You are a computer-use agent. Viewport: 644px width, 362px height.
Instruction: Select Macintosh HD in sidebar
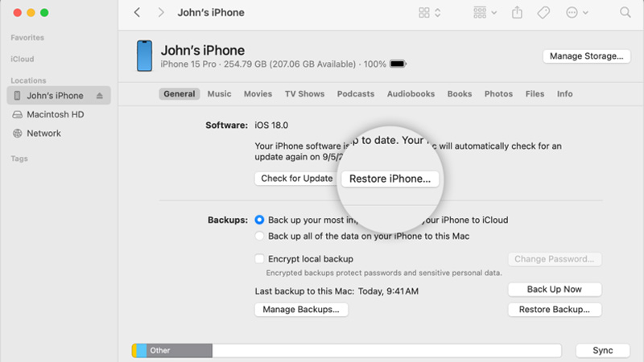[55, 114]
